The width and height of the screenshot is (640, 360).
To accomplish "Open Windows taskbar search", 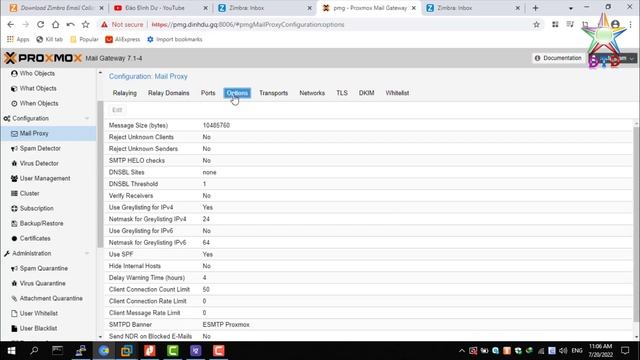I will [34, 351].
